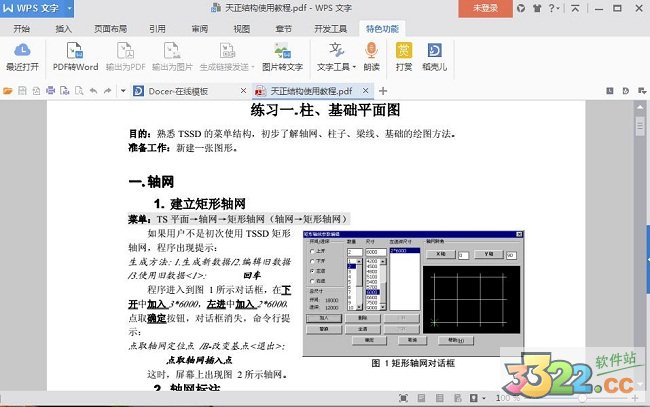This screenshot has height=407, width=650.
Task: Open the 开发工具 ribbon tab
Action: (330, 29)
